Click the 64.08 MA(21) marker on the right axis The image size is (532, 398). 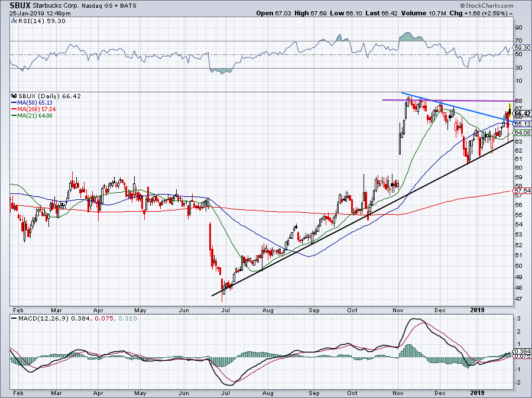click(523, 133)
